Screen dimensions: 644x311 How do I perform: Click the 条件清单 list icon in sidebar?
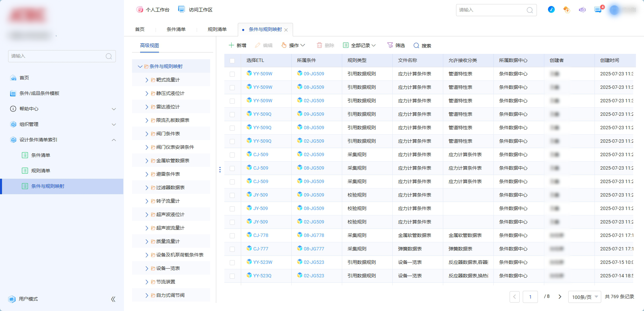click(25, 155)
